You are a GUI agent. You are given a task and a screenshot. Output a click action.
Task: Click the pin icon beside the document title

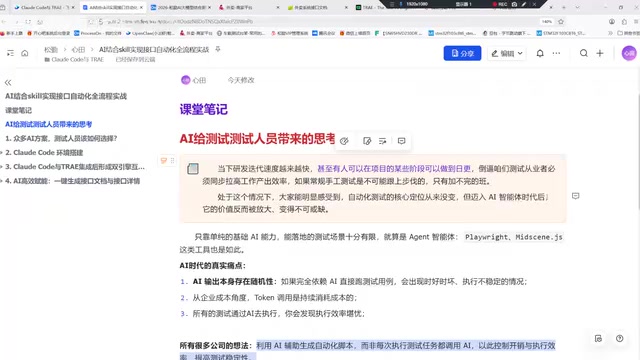click(218, 49)
